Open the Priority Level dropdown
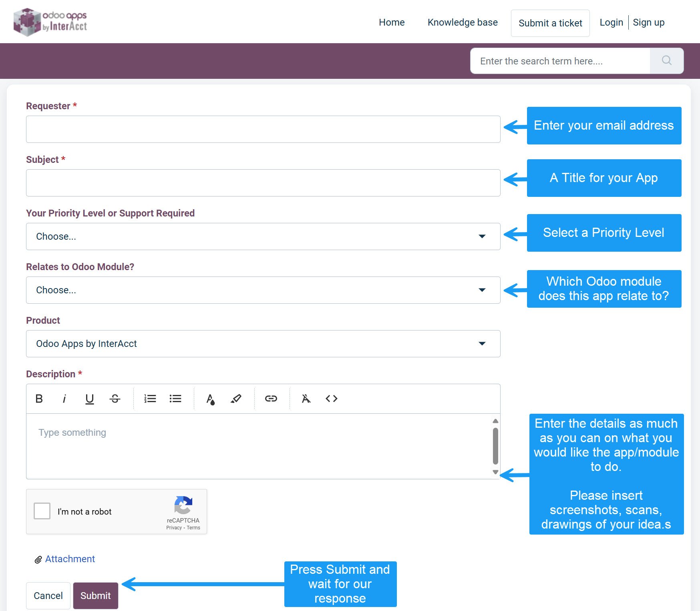This screenshot has width=700, height=611. [x=263, y=236]
